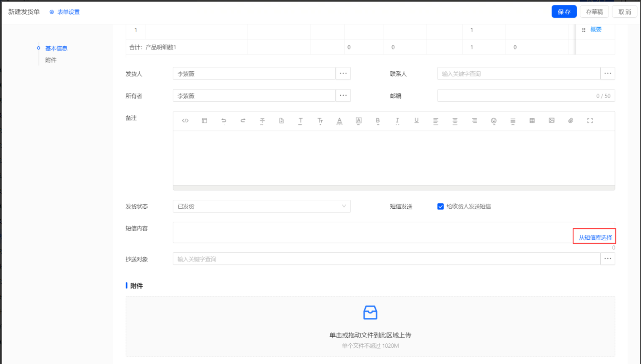Image resolution: width=641 pixels, height=364 pixels.
Task: Click drag handle icon beside 概要
Action: [x=584, y=30]
